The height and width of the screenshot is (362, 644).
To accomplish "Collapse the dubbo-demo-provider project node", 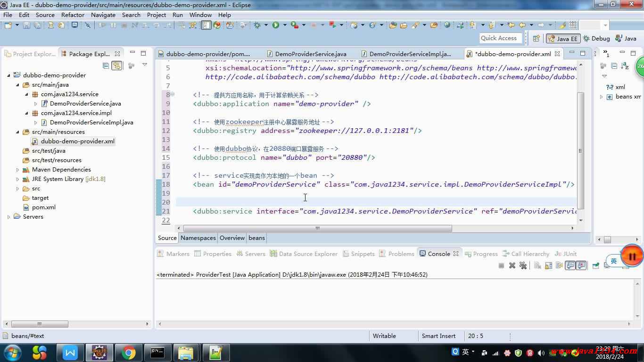I will [8, 75].
